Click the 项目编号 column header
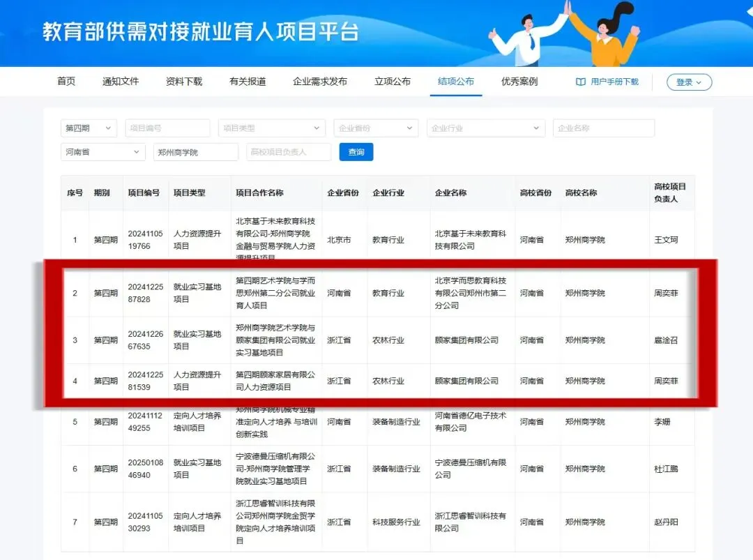This screenshot has width=753, height=560. [x=144, y=192]
